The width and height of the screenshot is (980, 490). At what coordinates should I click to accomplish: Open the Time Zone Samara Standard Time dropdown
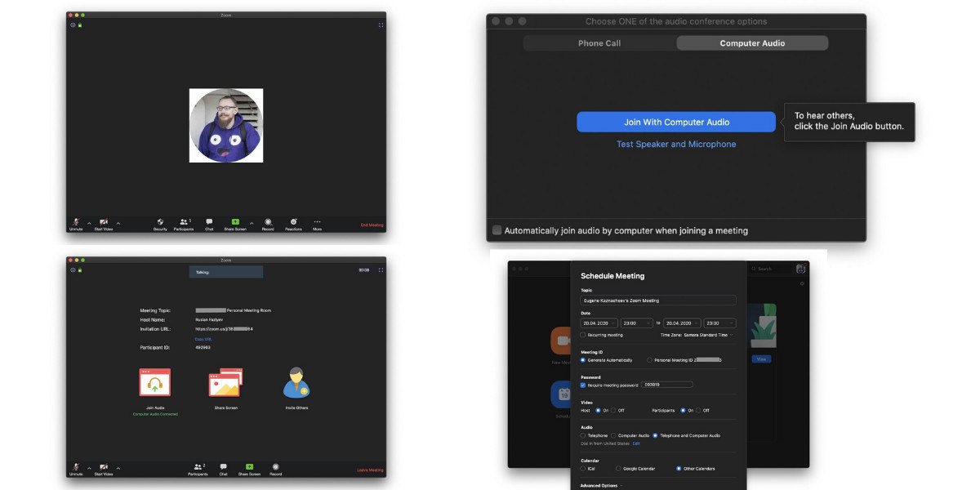(697, 335)
